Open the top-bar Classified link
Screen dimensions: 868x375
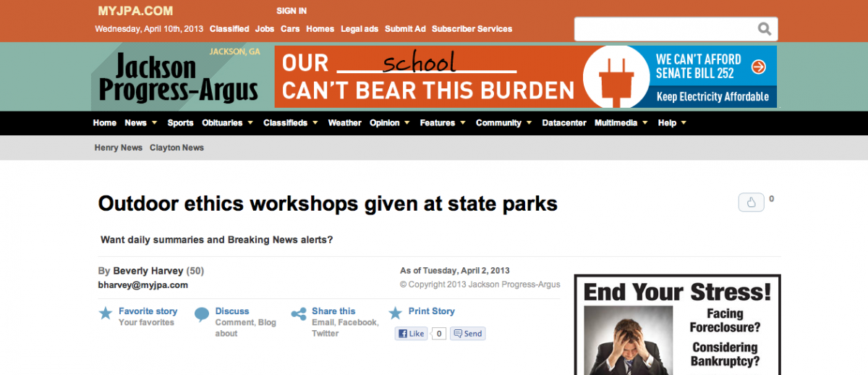(229, 29)
